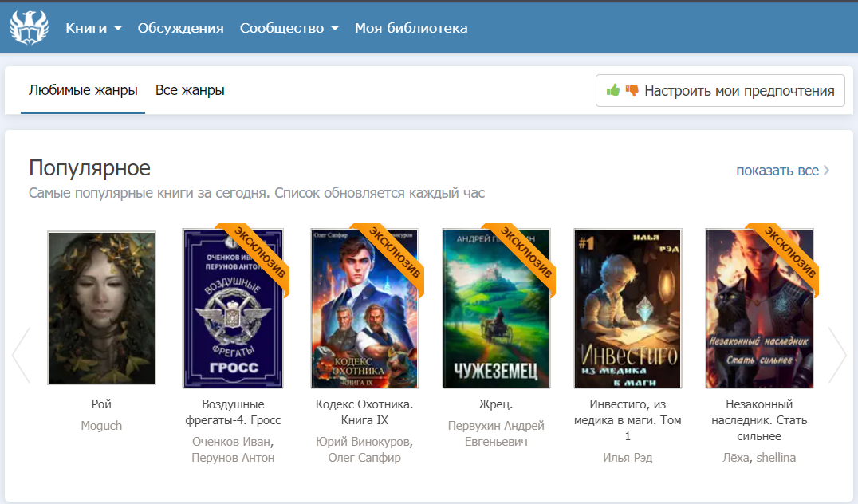The width and height of the screenshot is (858, 504).
Task: Go to 'Моя библиотека'
Action: coord(411,28)
